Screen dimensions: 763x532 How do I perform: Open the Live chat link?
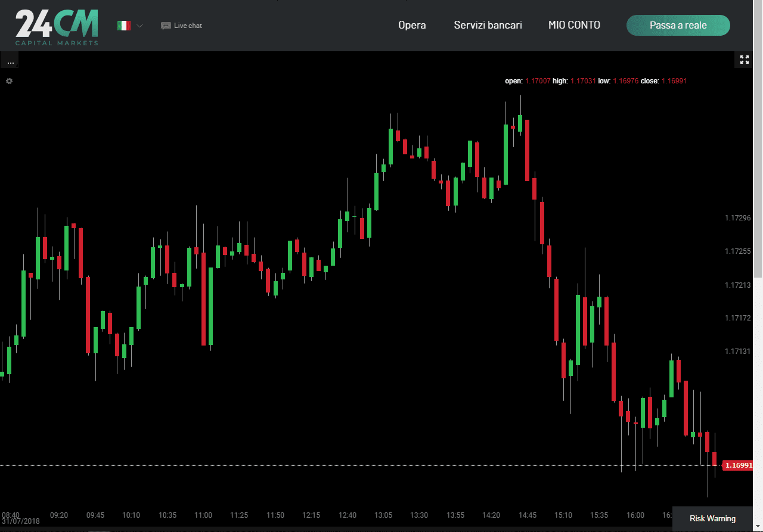click(x=188, y=26)
